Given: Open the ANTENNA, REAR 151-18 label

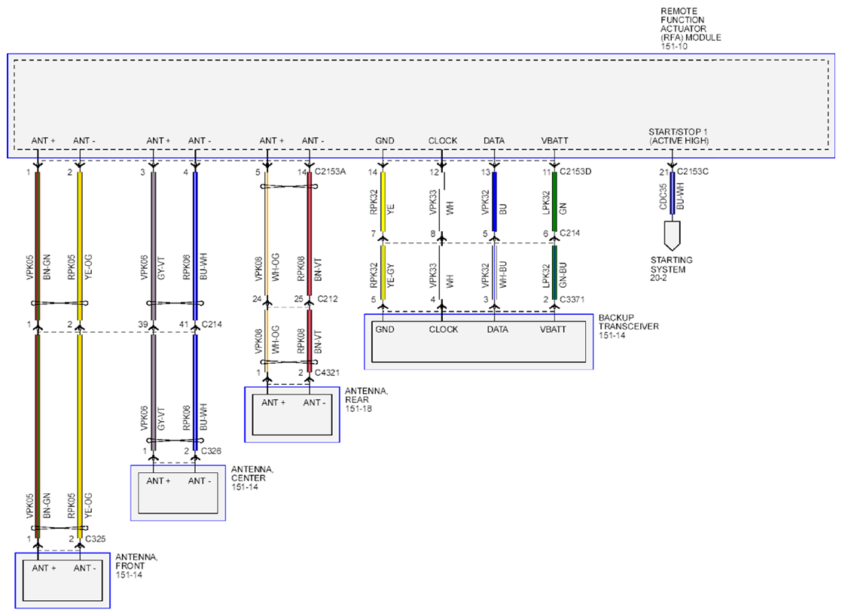Looking at the screenshot, I should [366, 400].
